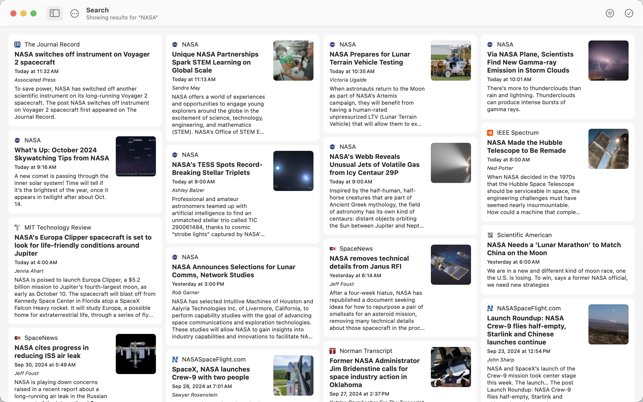643x402 pixels.
Task: Select the Hubble Telescope article thumbnail
Action: [608, 149]
